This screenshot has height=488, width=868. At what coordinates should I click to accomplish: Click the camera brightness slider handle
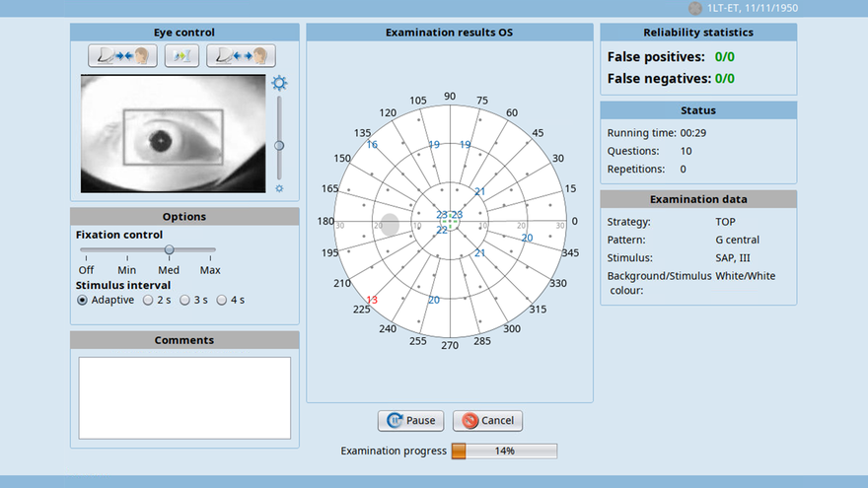pyautogui.click(x=279, y=146)
